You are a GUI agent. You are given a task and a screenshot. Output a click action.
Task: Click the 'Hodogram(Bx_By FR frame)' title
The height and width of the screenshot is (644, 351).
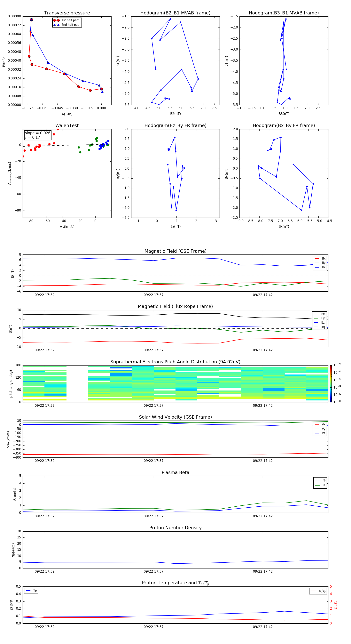click(x=284, y=125)
